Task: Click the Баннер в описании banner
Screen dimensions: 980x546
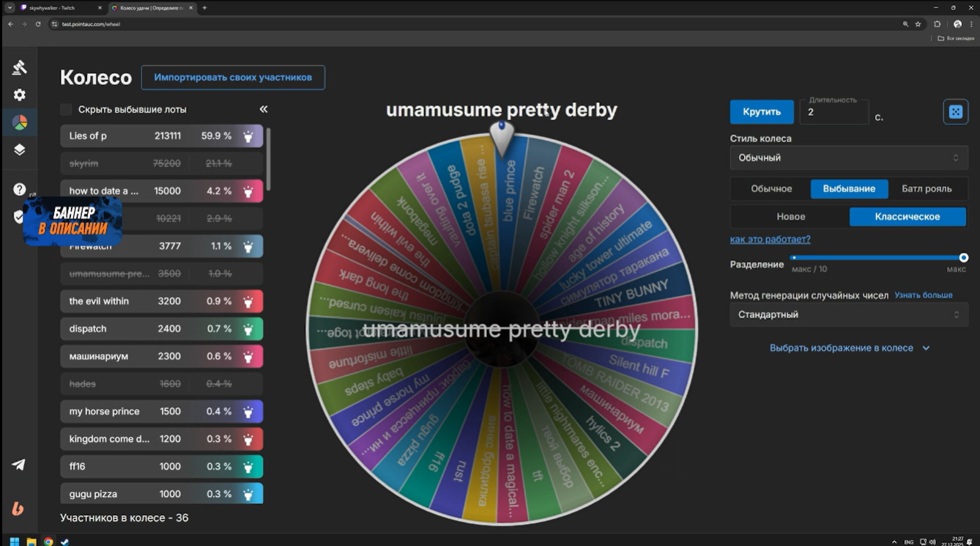Action: 72,221
